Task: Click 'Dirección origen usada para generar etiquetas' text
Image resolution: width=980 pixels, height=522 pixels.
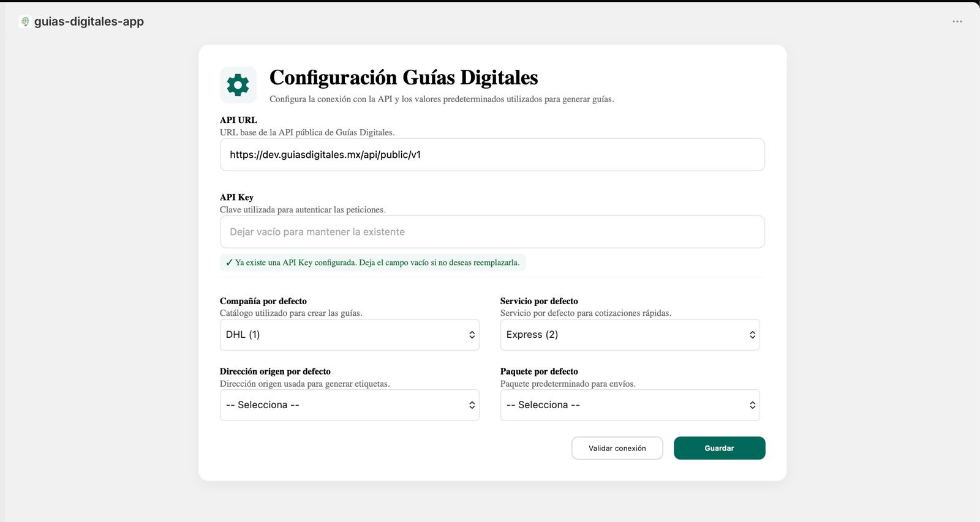Action: tap(304, 384)
